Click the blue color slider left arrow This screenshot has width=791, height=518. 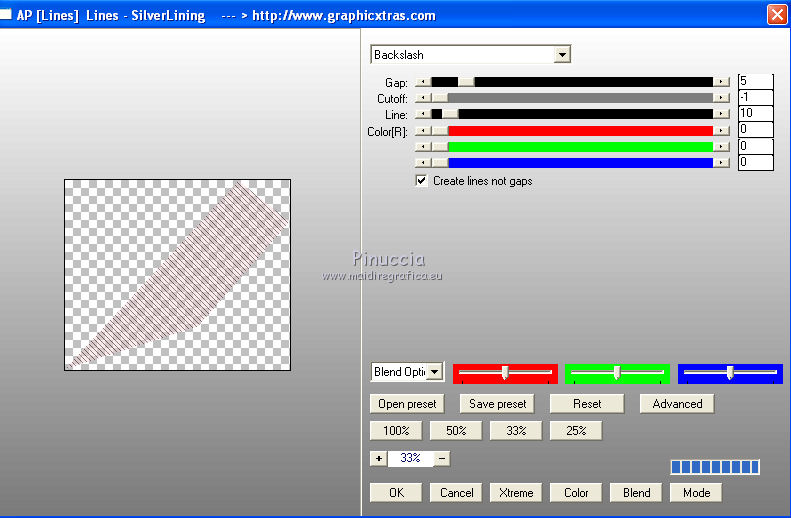click(x=423, y=163)
